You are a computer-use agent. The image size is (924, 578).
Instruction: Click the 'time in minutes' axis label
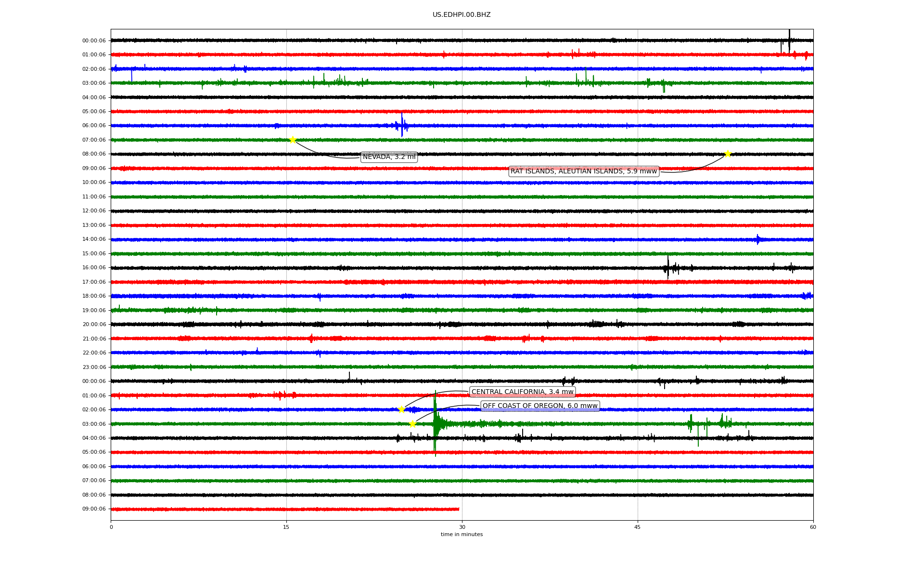click(462, 535)
